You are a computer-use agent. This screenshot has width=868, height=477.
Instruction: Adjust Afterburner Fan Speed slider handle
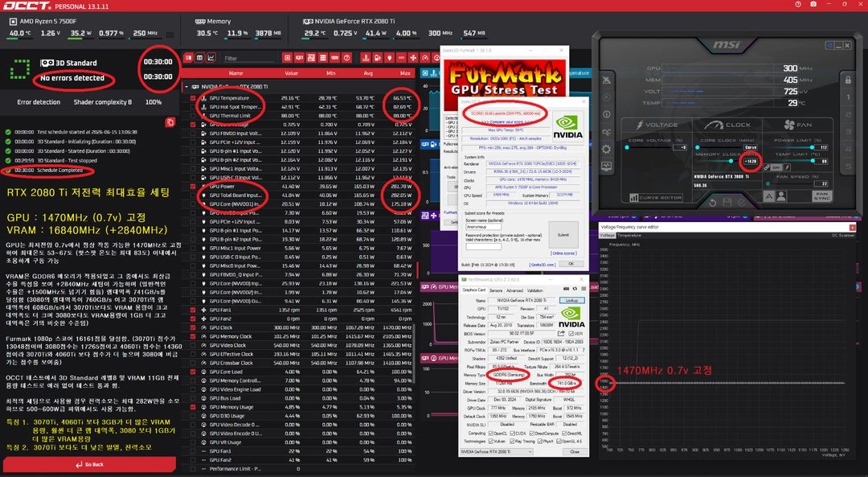coord(768,183)
